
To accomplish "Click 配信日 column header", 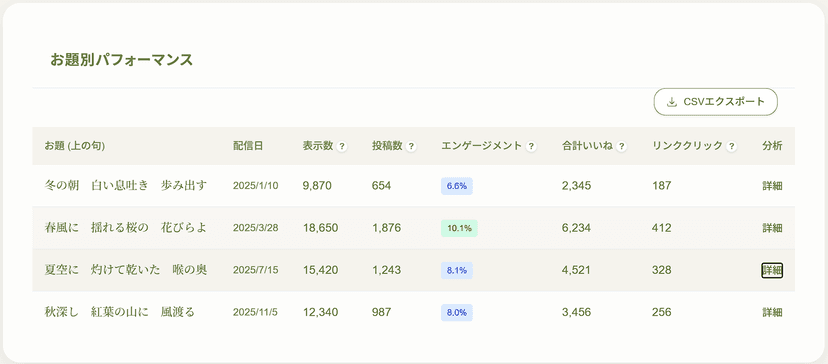I will [248, 146].
